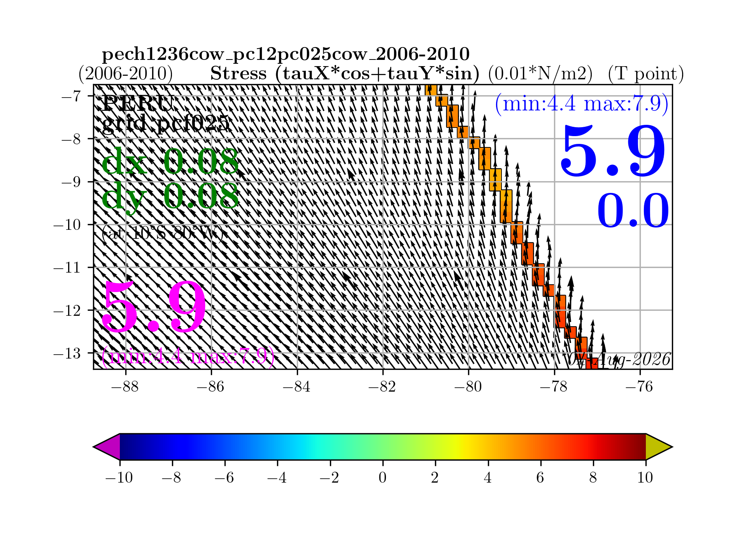This screenshot has height=560, width=747.
Task: Select the y-axis tick label −10
Action: point(67,224)
